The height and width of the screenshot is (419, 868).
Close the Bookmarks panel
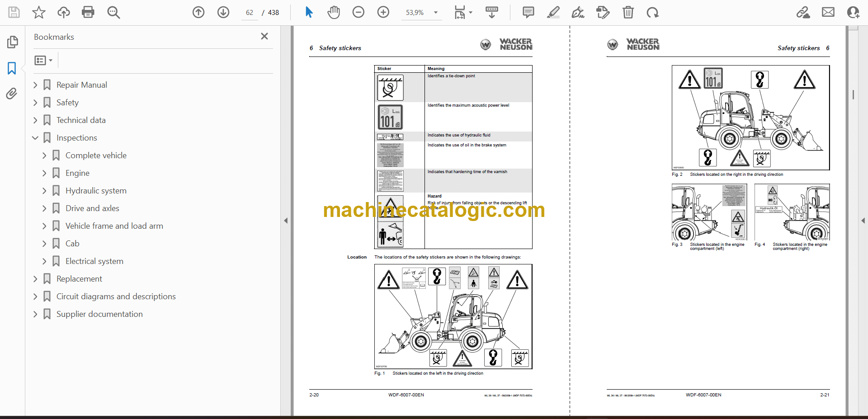pos(264,36)
